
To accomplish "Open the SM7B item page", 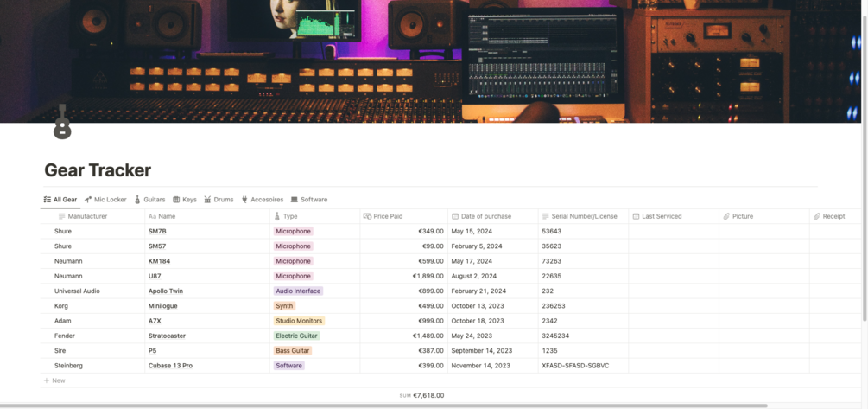I will (157, 231).
